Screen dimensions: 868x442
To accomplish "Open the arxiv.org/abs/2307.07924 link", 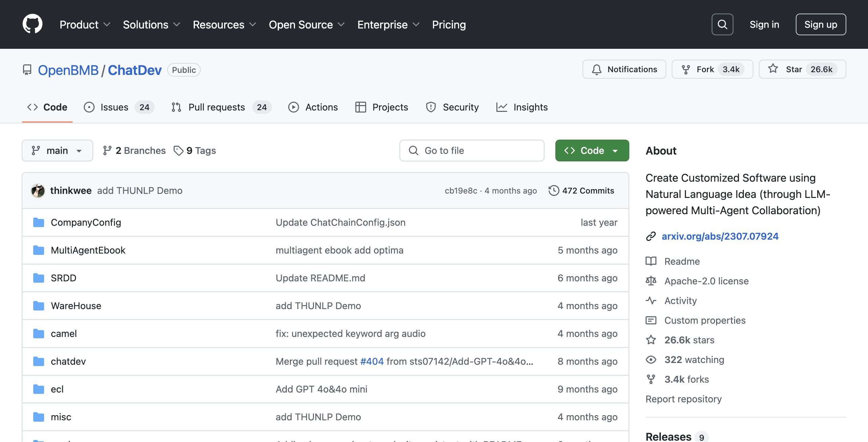I will click(x=720, y=236).
